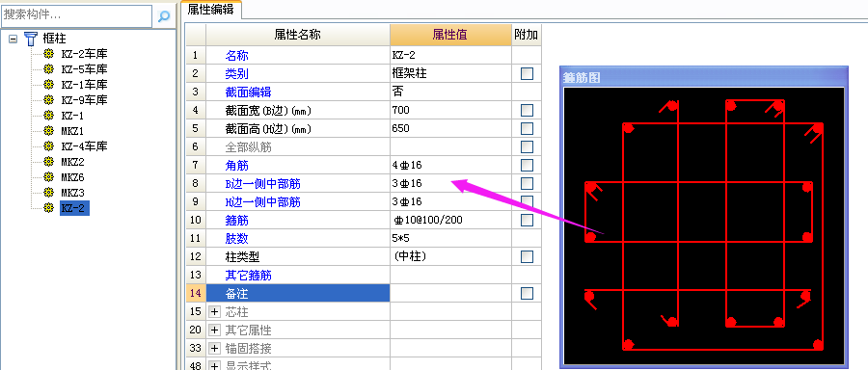Select the MKZ3 tree item

point(72,193)
